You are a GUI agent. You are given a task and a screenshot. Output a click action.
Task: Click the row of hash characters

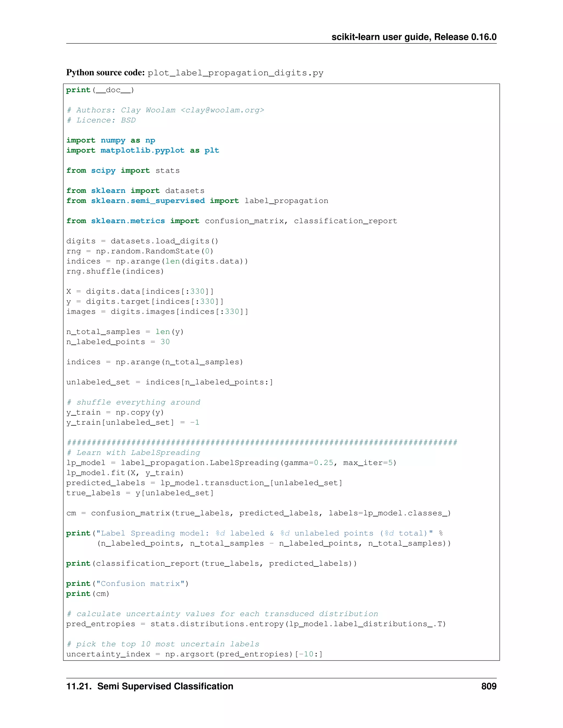tap(262, 442)
